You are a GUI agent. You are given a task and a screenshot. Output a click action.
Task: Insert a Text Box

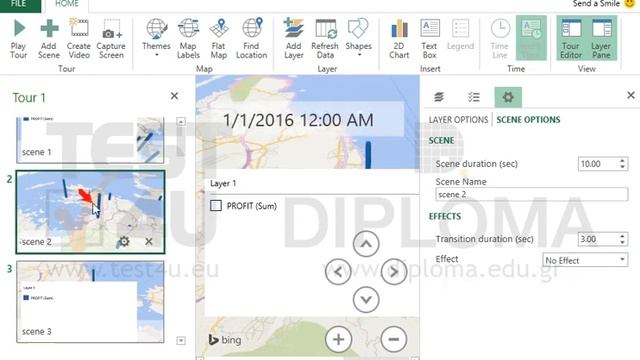(x=429, y=38)
